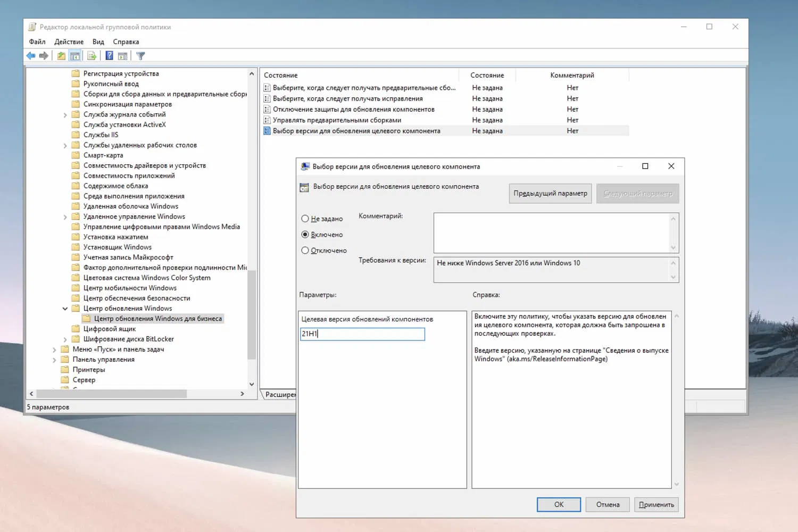Select Центр обновления Windows для бизнеса tree item
798x532 pixels.
click(158, 319)
